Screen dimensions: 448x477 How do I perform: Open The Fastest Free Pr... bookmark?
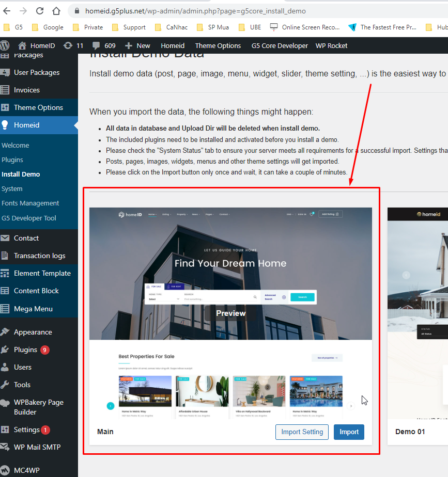(383, 27)
